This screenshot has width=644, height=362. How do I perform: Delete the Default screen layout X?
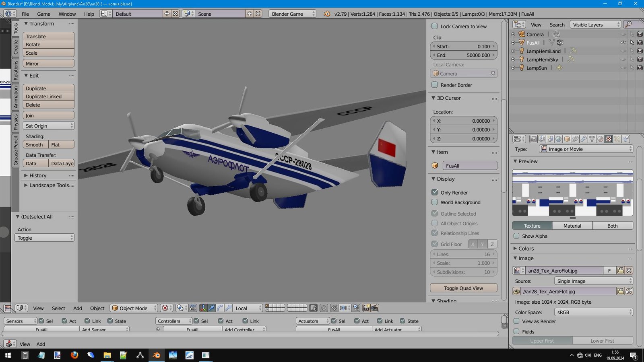pos(175,14)
